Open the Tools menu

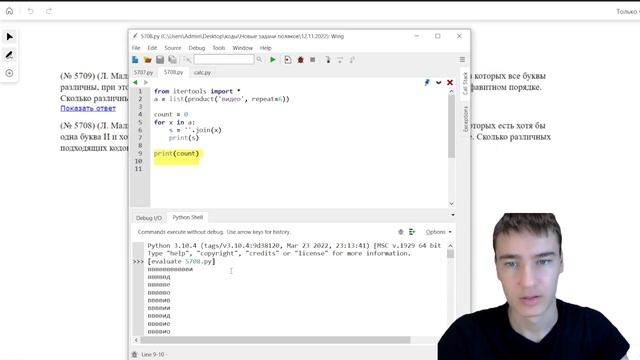pos(219,48)
